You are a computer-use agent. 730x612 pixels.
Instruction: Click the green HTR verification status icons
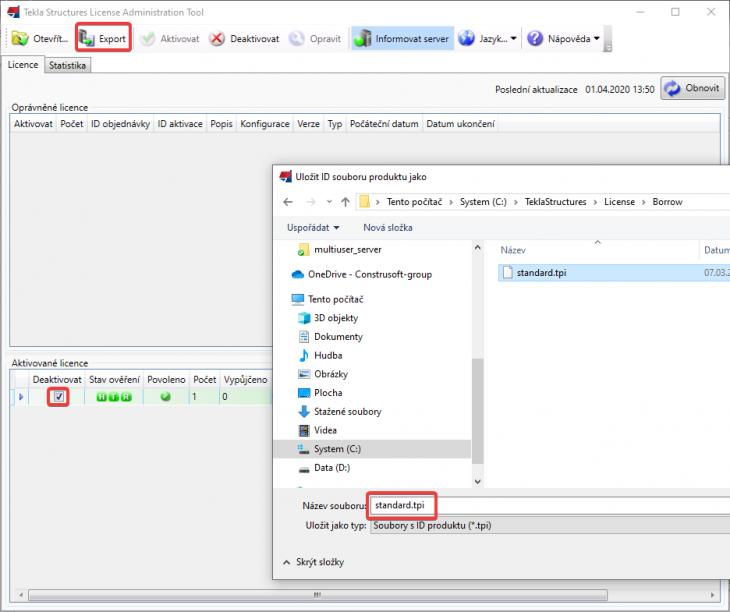[x=114, y=397]
